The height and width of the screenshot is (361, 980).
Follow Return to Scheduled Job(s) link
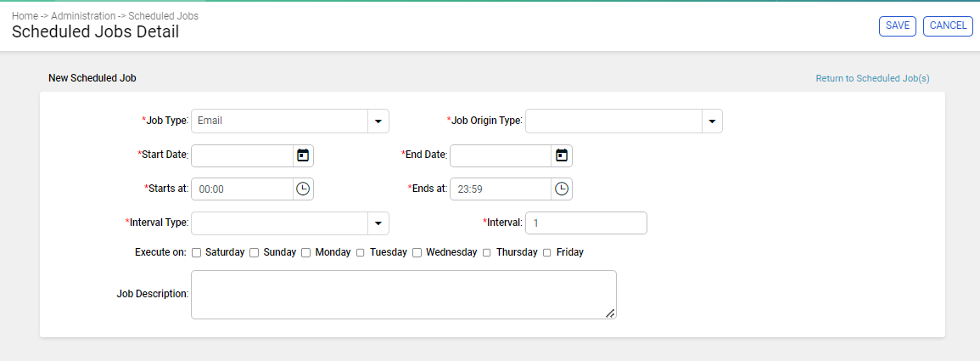coord(872,79)
